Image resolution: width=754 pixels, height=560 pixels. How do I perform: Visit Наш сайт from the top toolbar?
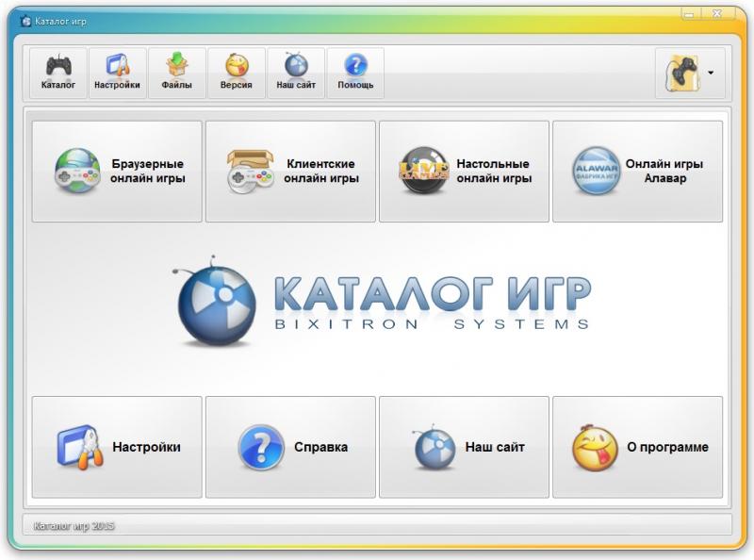click(x=296, y=73)
